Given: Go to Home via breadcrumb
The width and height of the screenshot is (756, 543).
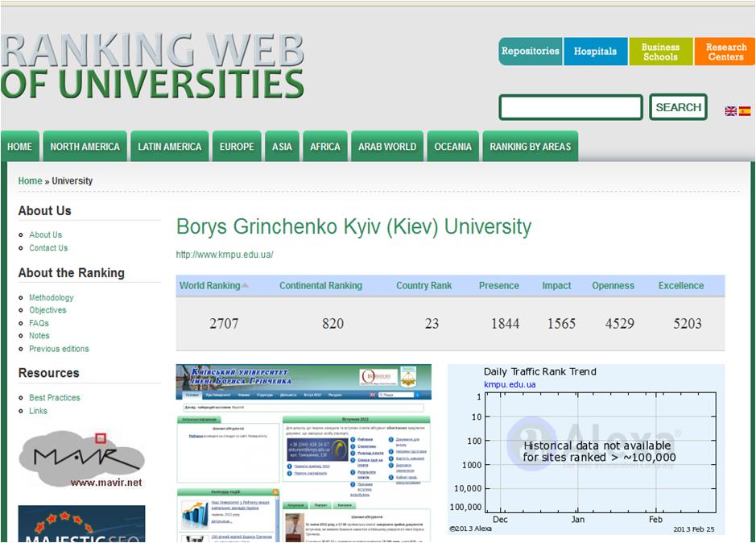Looking at the screenshot, I should tap(30, 181).
